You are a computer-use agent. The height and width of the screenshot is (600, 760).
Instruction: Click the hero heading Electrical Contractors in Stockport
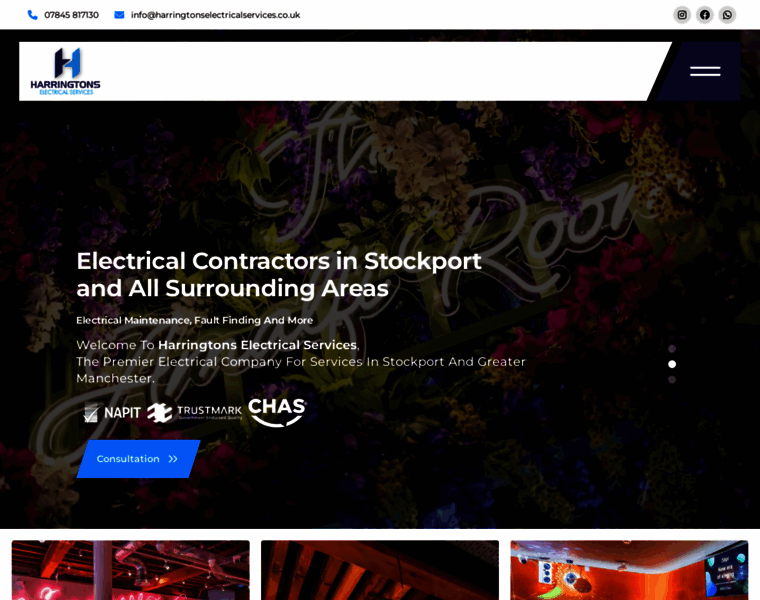coord(279,261)
